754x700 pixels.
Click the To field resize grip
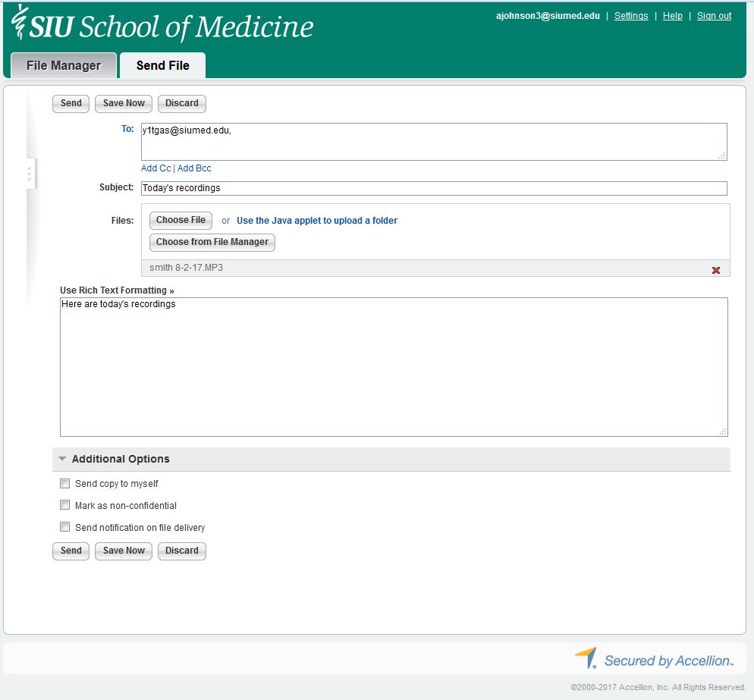[722, 155]
